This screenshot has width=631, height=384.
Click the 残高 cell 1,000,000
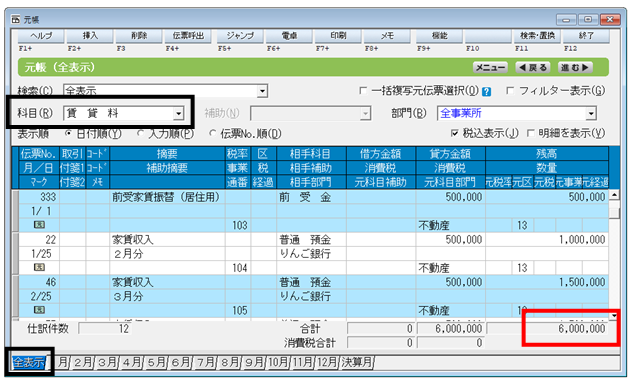[x=547, y=239]
